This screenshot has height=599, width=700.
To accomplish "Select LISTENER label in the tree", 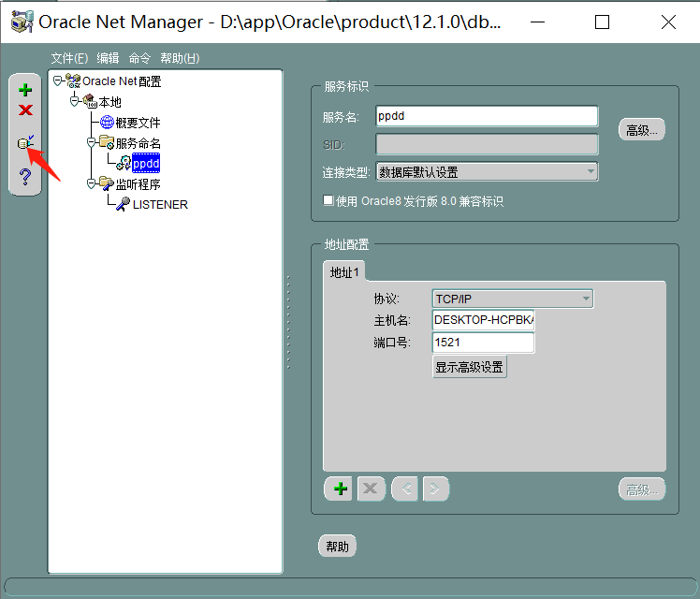I will pyautogui.click(x=160, y=204).
